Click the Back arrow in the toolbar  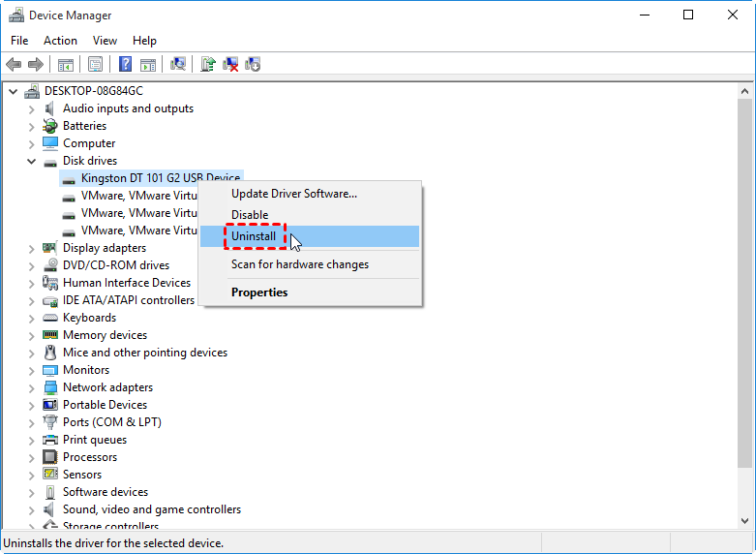[14, 64]
